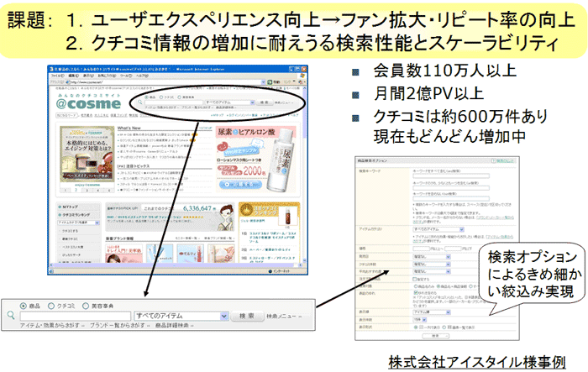Open the お気に入り menu in Internet Explorer
The image size is (588, 372).
pyautogui.click(x=107, y=76)
